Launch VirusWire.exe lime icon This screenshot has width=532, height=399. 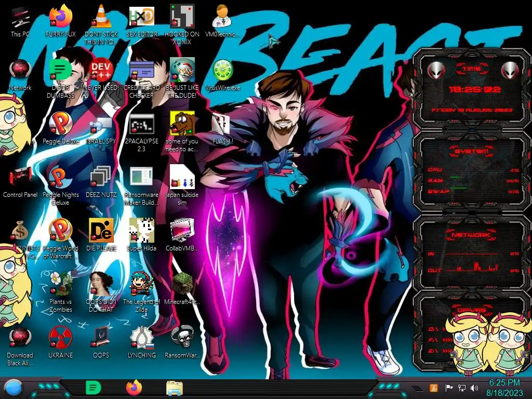tap(222, 75)
